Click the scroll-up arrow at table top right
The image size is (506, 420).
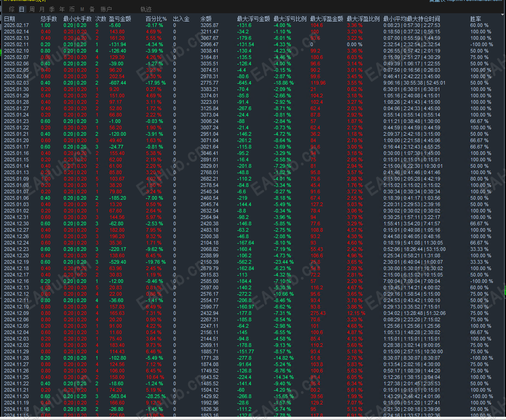[x=503, y=15]
